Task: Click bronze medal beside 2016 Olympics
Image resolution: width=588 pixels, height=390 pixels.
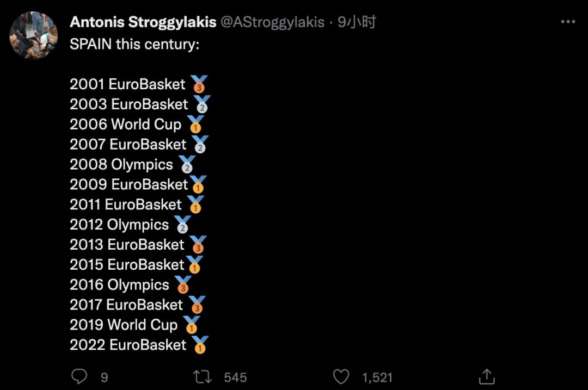Action: click(183, 285)
